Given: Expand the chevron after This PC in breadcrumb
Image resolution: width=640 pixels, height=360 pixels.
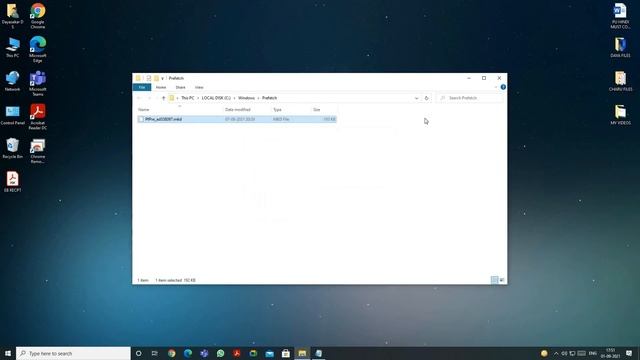Looking at the screenshot, I should 198,98.
